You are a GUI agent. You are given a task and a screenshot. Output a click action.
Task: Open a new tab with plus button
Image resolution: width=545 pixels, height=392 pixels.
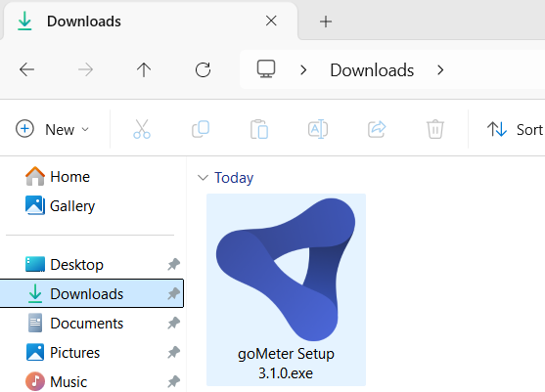pos(326,22)
